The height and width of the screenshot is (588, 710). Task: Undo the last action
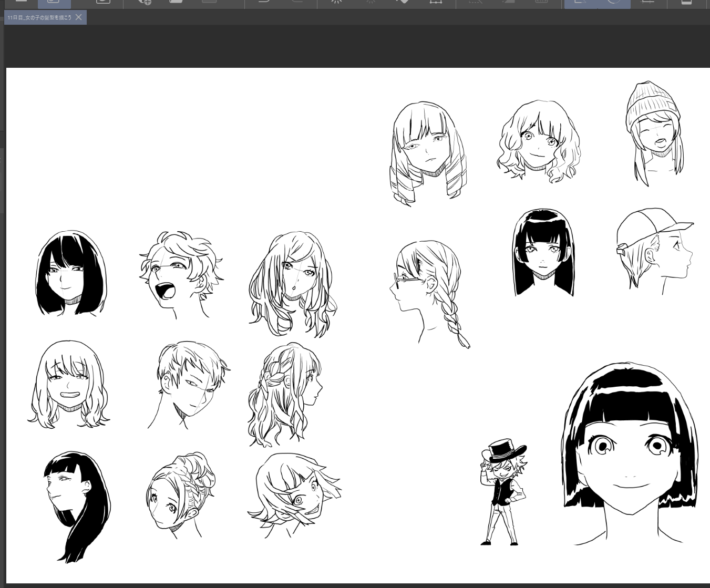tap(264, 2)
